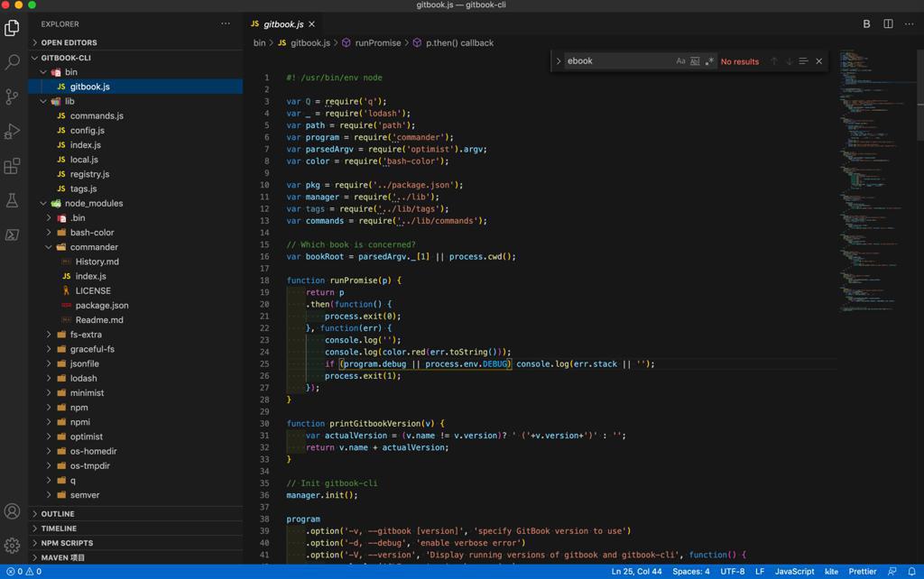This screenshot has width=924, height=579.
Task: Click JavaScript language mode in status bar
Action: [x=794, y=572]
